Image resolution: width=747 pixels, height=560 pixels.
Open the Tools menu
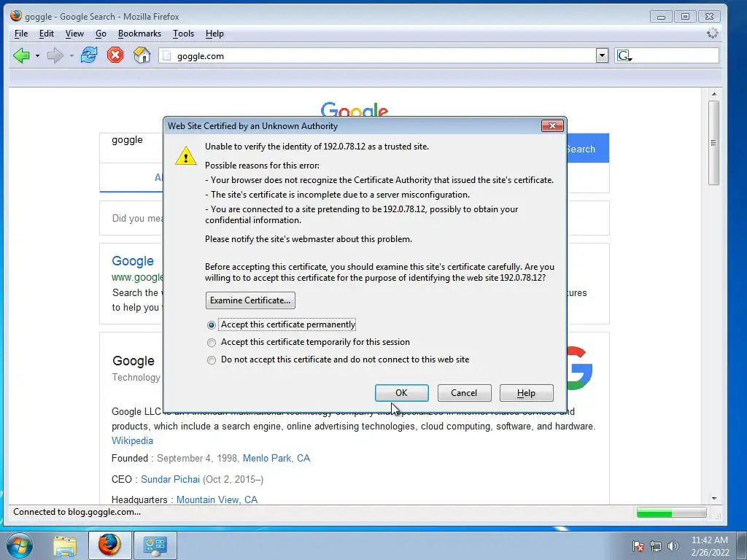(183, 34)
